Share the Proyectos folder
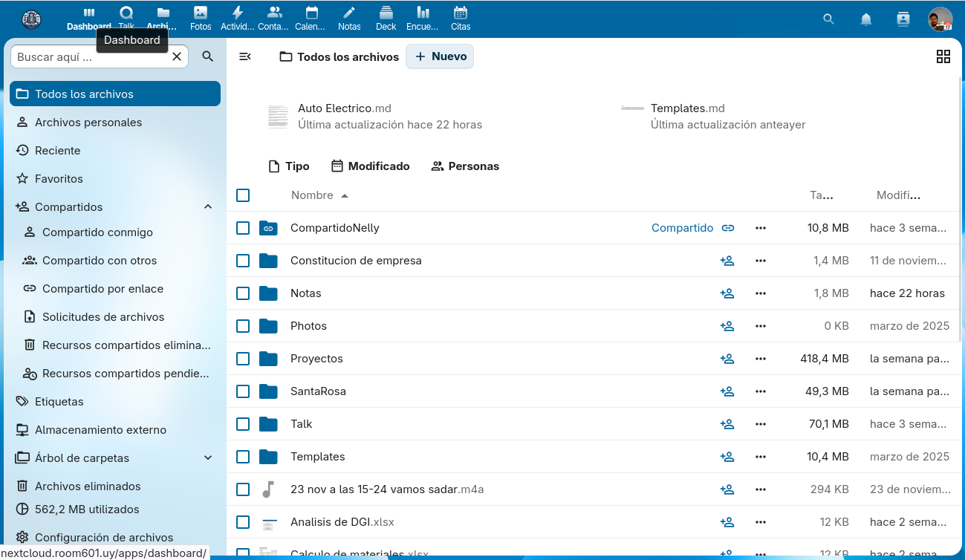965x560 pixels. [727, 359]
